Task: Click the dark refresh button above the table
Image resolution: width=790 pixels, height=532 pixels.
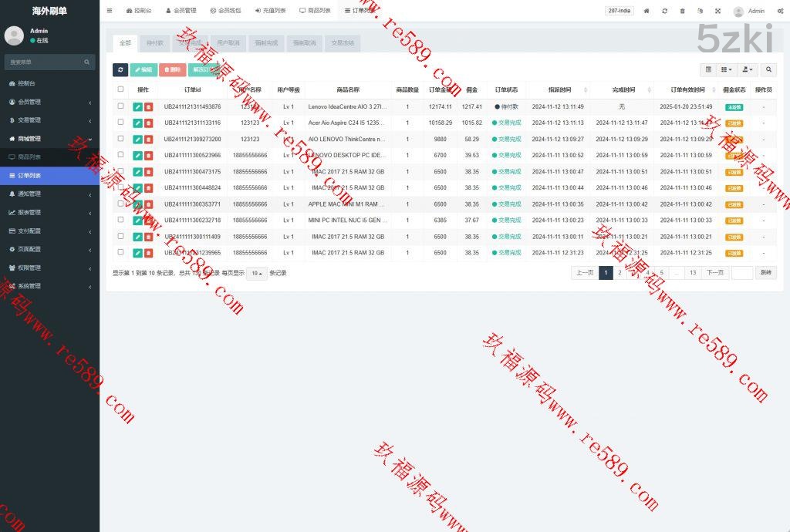Action: coord(120,70)
